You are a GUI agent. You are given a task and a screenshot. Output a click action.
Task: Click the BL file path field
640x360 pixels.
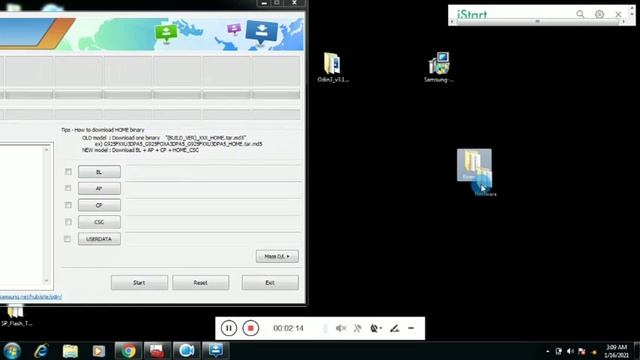(x=213, y=173)
